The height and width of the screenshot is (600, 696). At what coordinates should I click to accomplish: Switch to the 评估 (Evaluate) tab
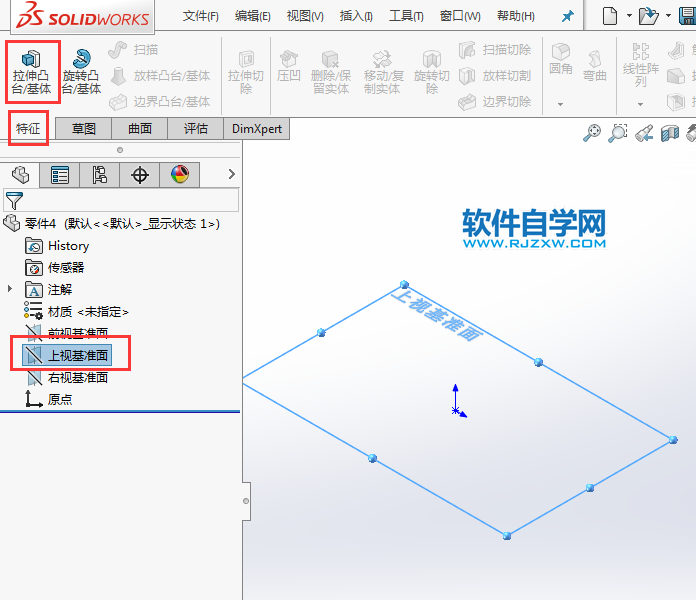tap(196, 129)
